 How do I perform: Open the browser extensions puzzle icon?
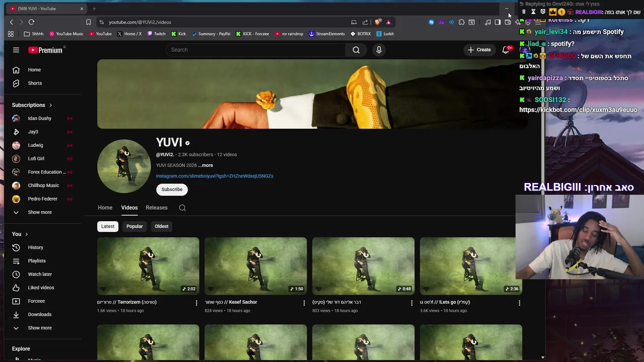click(x=461, y=22)
